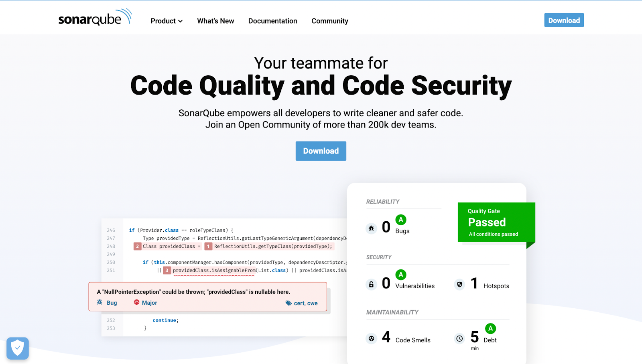642x364 pixels.
Task: Click the Code Smells icon
Action: 371,338
